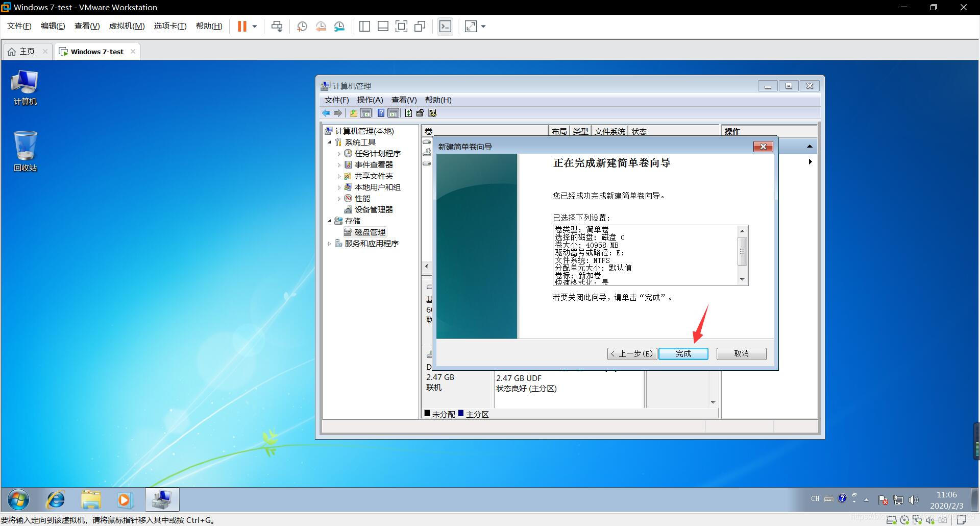
Task: Open the 查看(V) menu in 计算机管理
Action: coord(404,100)
